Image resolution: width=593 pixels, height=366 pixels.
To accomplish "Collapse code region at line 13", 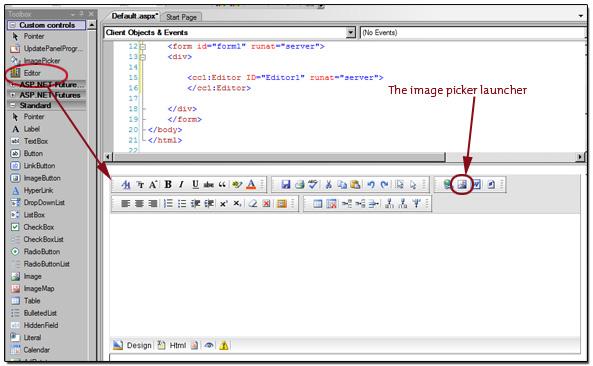I will (143, 57).
